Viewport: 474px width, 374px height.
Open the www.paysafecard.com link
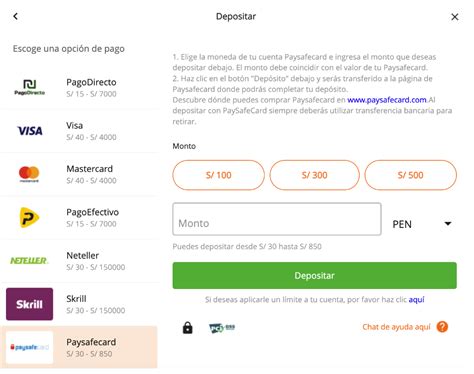pos(387,100)
